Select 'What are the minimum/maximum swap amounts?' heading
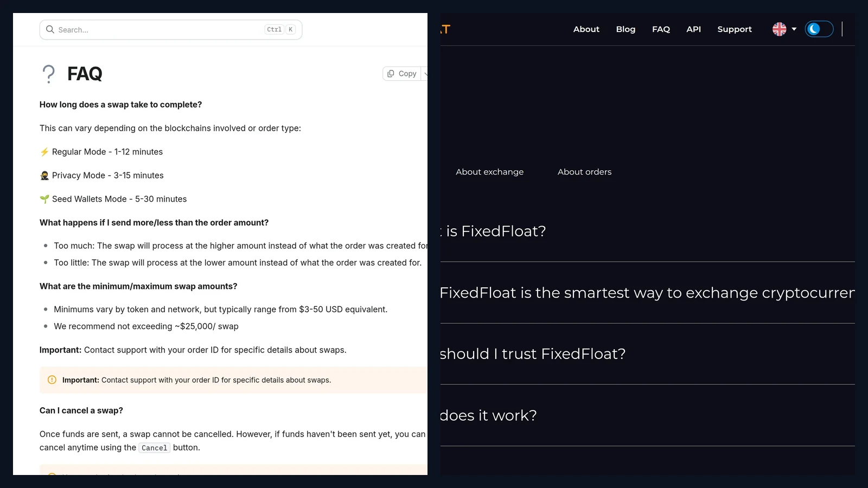Viewport: 868px width, 488px height. pyautogui.click(x=138, y=286)
